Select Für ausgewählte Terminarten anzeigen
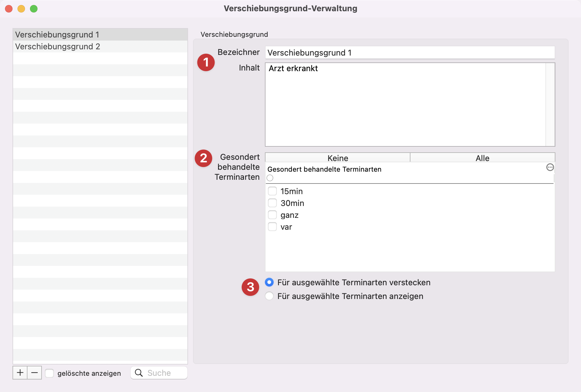 269,296
